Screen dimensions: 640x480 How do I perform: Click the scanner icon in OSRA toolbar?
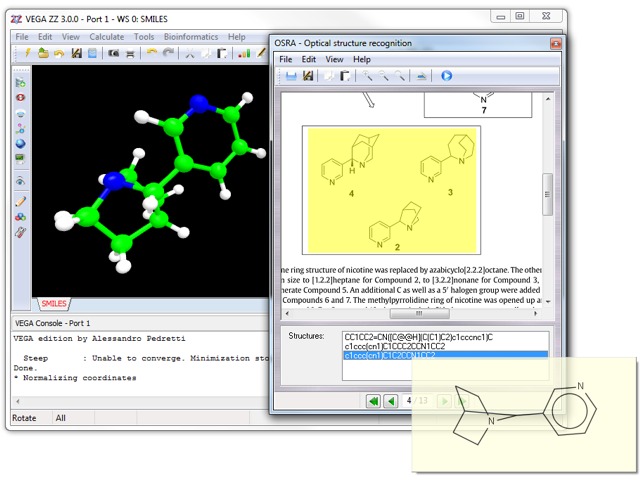pos(421,76)
